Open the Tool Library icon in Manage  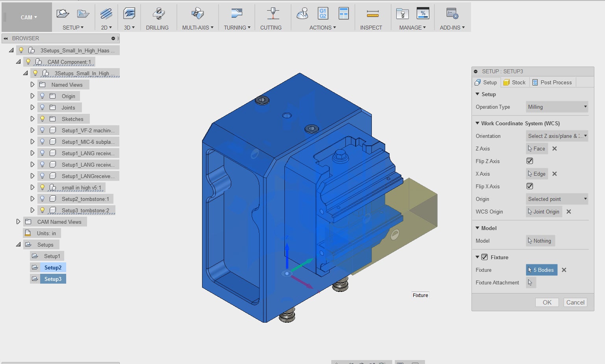tap(402, 14)
